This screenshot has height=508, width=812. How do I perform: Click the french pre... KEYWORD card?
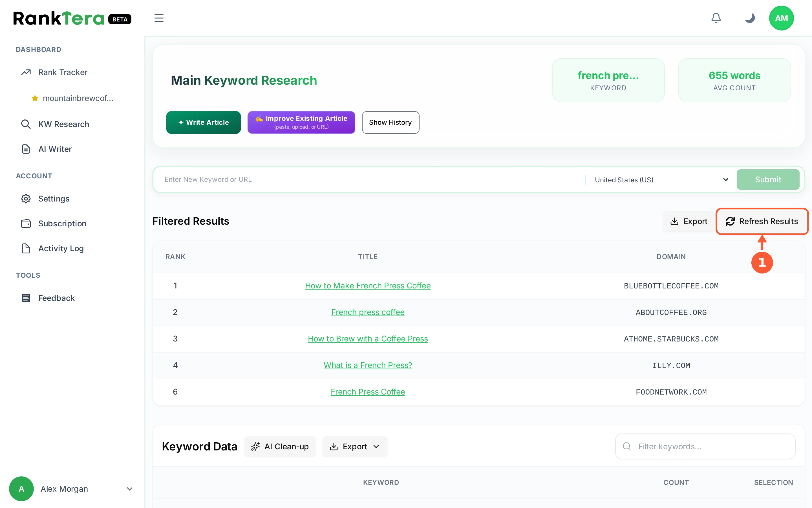[x=608, y=80]
